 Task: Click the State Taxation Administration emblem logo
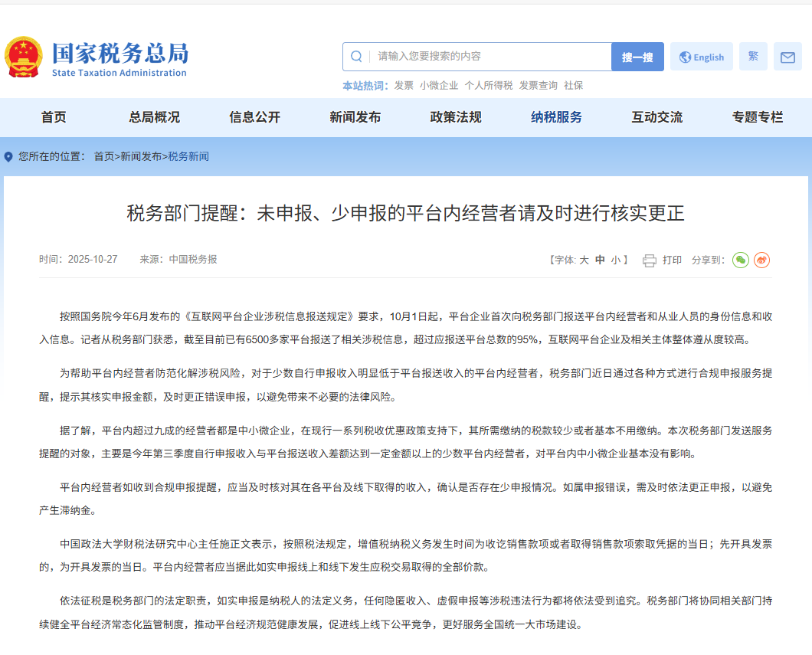tap(24, 57)
